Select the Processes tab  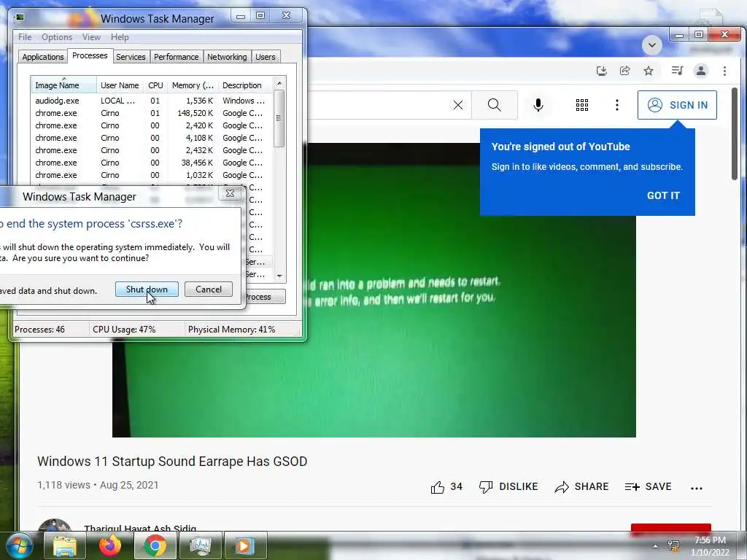coord(90,55)
